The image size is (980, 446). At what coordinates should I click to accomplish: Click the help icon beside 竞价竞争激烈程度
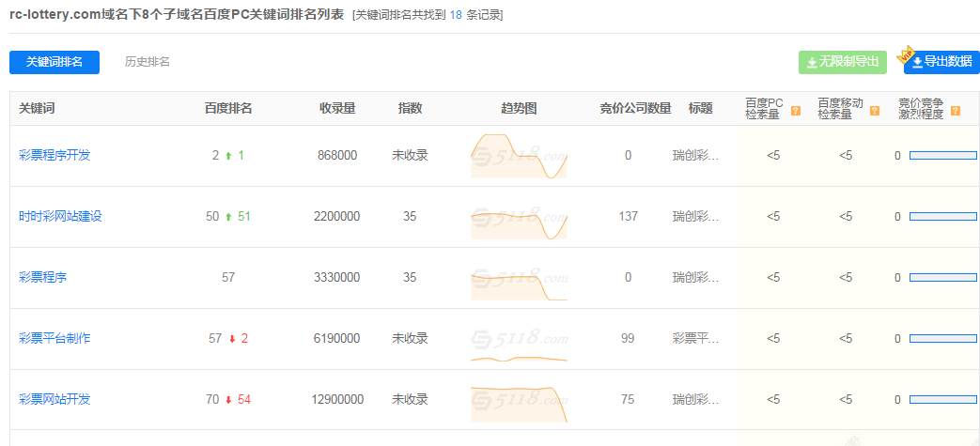[x=955, y=111]
